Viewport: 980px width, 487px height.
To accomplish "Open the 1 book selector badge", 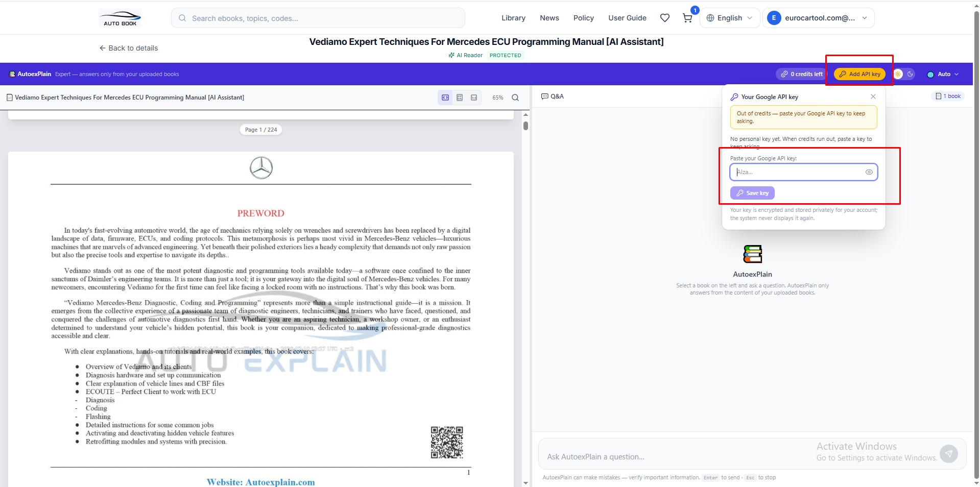I will click(x=948, y=96).
